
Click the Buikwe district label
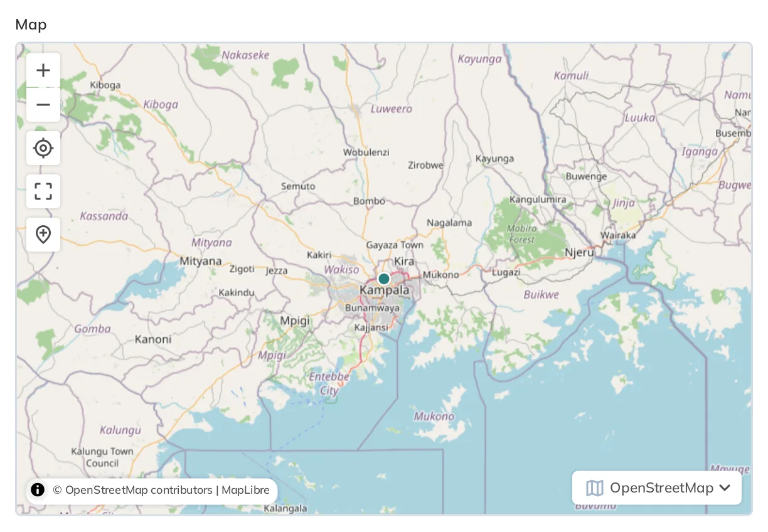541,295
